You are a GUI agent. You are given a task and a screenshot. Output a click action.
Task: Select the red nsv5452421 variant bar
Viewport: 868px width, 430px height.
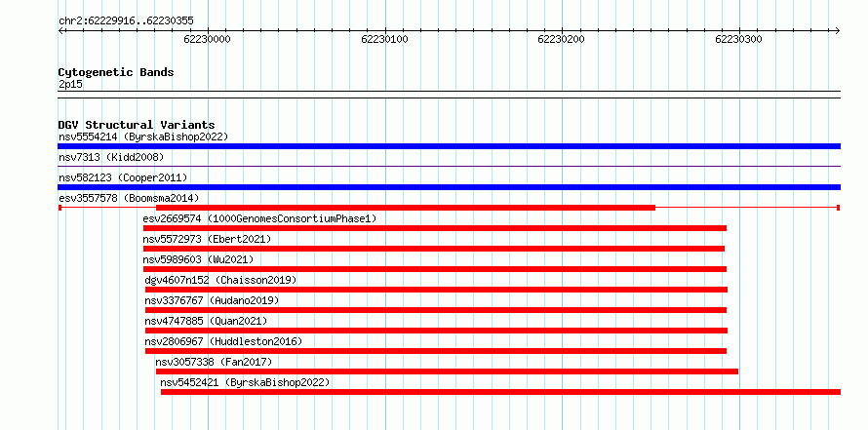point(501,392)
